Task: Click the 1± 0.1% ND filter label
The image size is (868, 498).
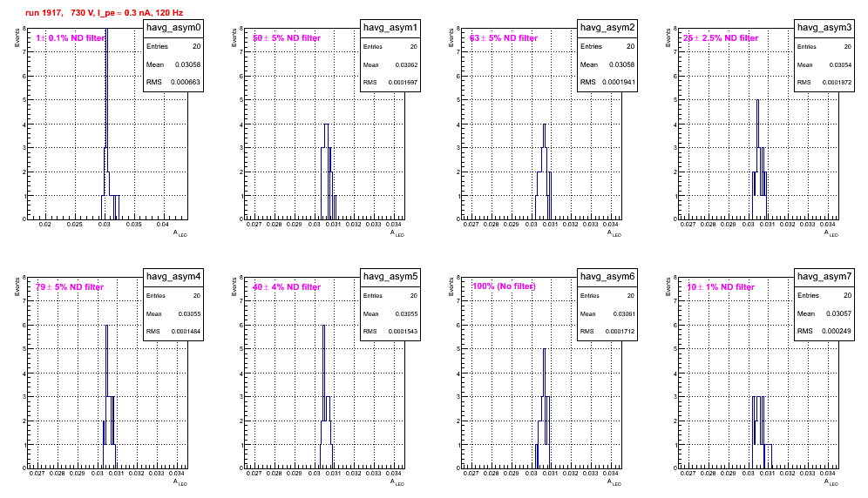Action: (x=71, y=38)
